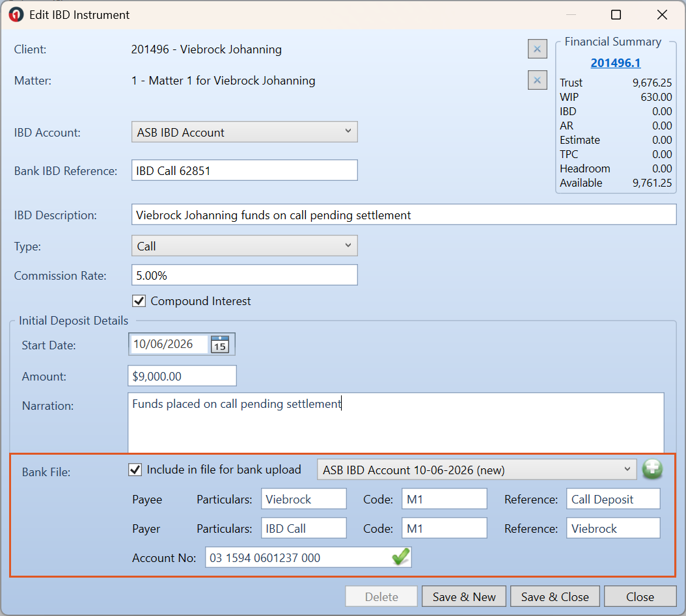Close the Edit IBD Instrument window
The width and height of the screenshot is (686, 616).
pos(662,15)
